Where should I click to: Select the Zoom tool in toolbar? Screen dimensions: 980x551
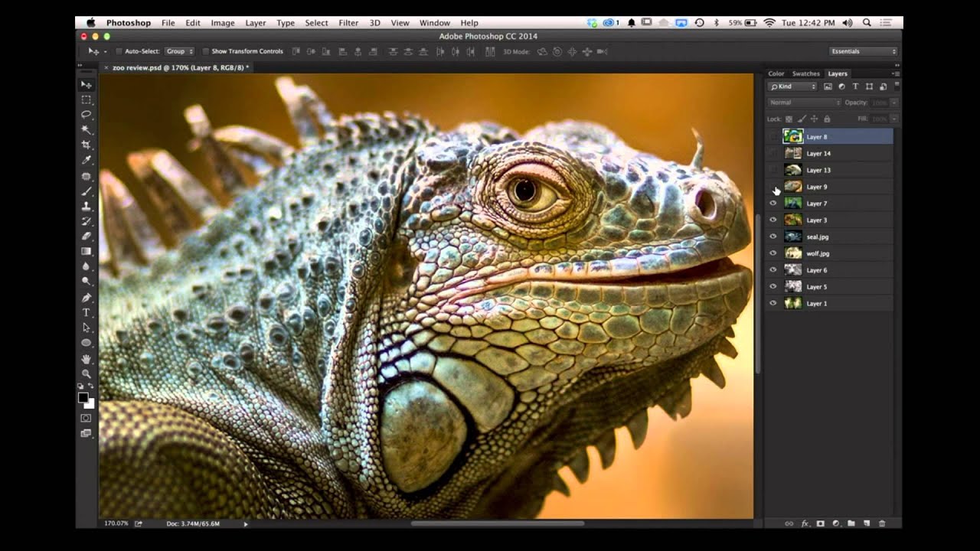point(86,373)
